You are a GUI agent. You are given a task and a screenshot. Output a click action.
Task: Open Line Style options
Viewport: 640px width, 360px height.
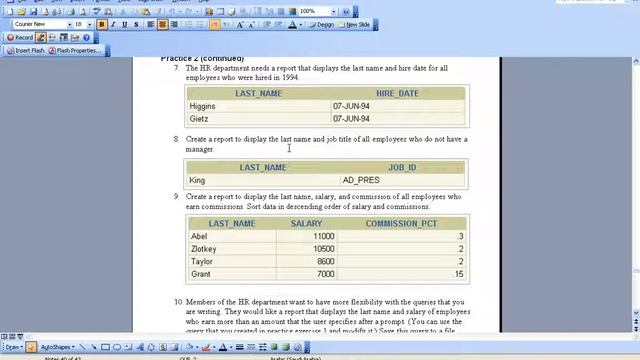pos(240,347)
